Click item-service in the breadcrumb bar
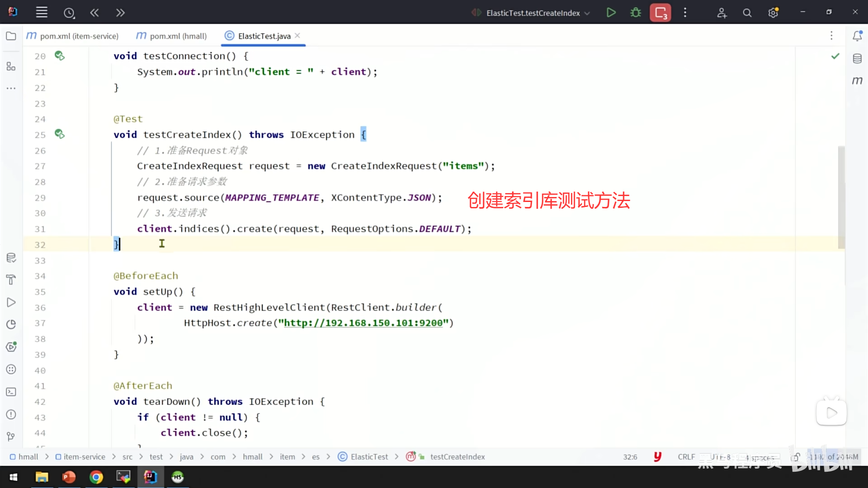Viewport: 868px width, 488px height. click(x=84, y=457)
